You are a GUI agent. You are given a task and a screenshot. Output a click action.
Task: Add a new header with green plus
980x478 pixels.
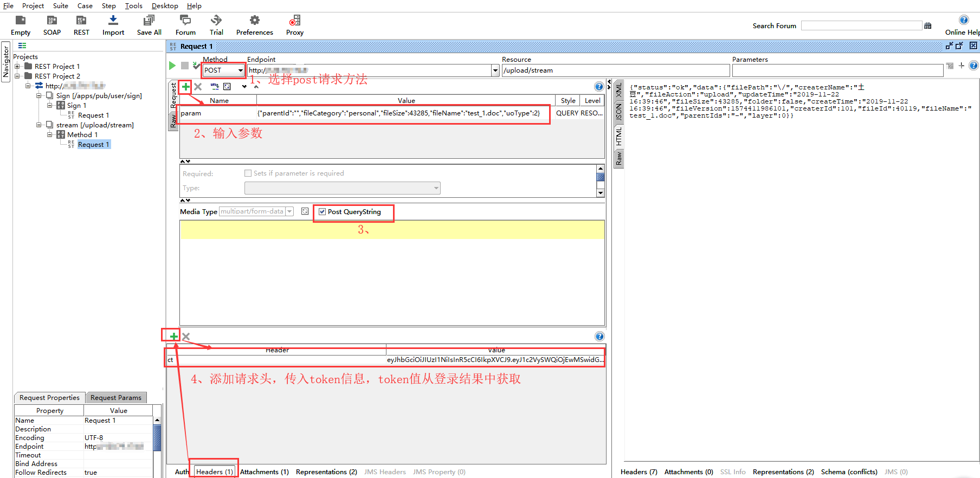[x=173, y=336]
